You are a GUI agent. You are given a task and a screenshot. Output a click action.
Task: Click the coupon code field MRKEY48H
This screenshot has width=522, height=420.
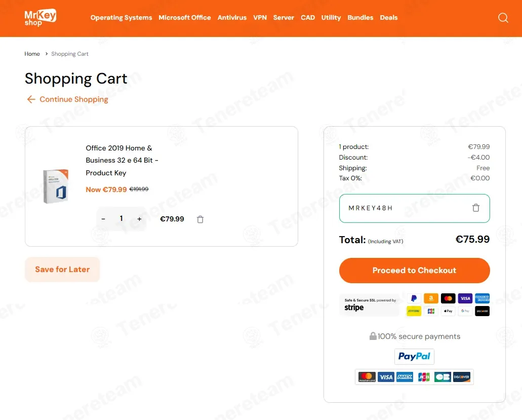415,208
